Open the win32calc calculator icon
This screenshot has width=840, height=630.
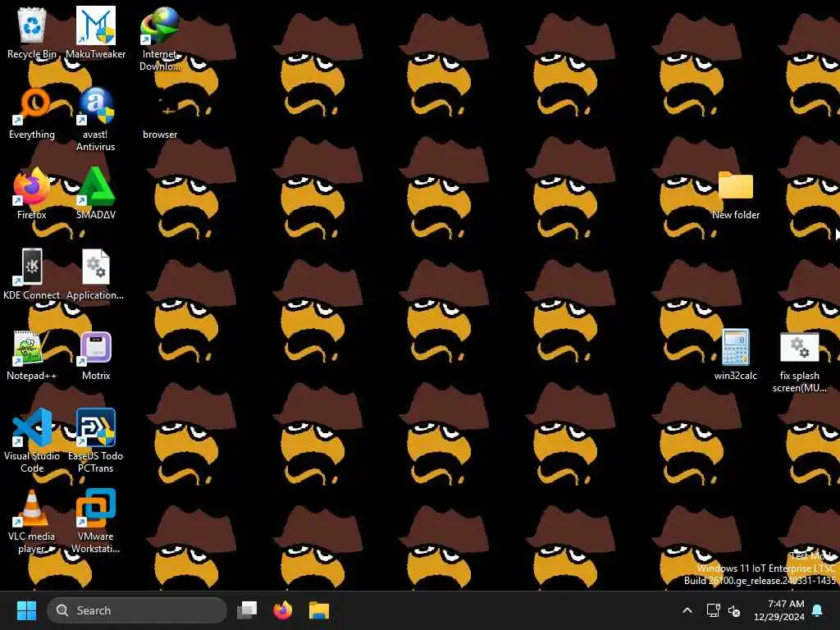(736, 354)
